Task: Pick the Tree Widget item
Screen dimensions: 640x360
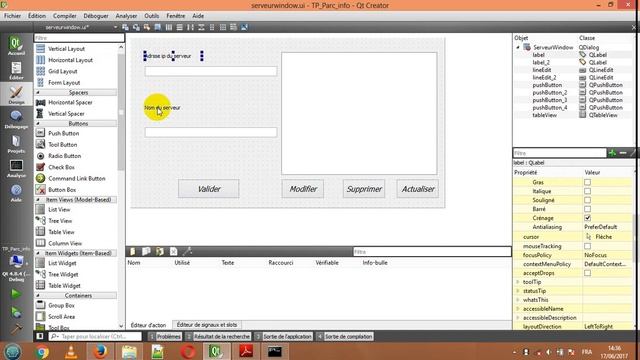Action: click(x=63, y=274)
